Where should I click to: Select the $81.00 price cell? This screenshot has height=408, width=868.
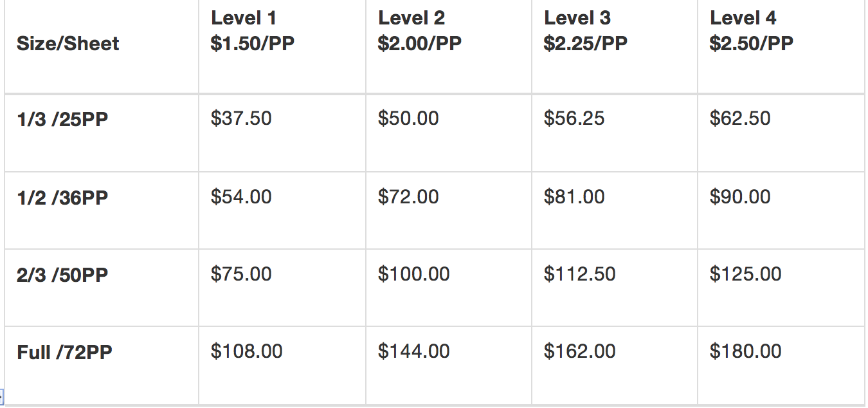click(x=574, y=196)
